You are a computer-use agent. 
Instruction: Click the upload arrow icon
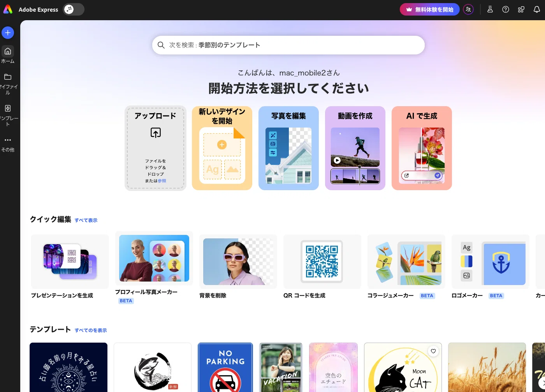coord(156,133)
